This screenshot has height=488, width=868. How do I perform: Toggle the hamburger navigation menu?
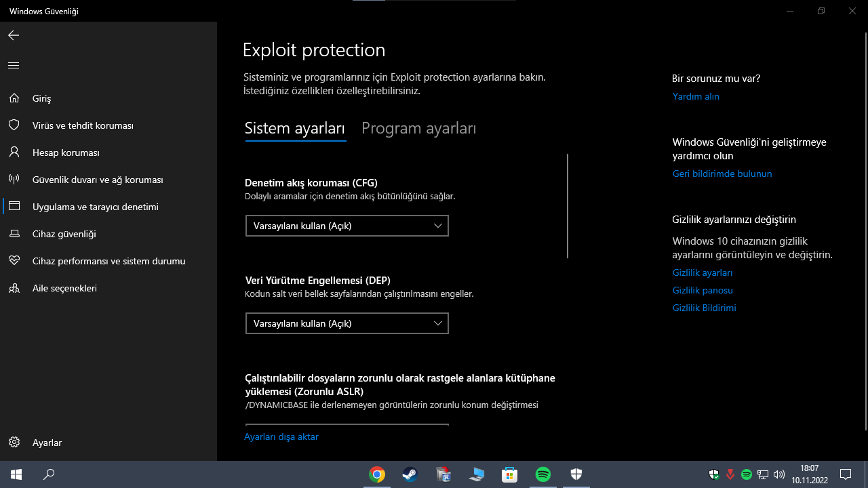coord(14,66)
